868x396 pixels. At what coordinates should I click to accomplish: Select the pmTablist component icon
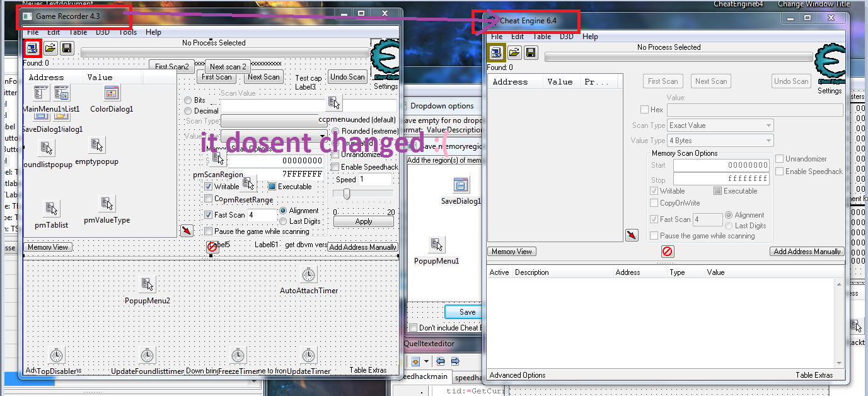[52, 209]
